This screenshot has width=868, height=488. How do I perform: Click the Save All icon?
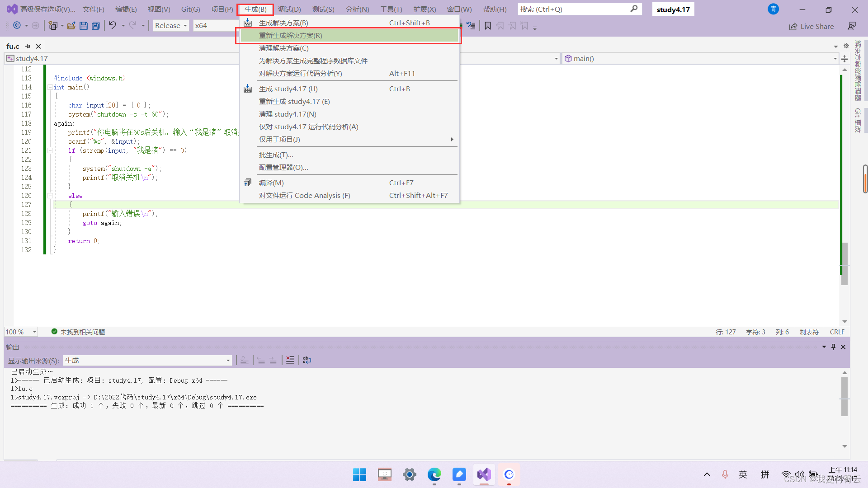click(96, 26)
